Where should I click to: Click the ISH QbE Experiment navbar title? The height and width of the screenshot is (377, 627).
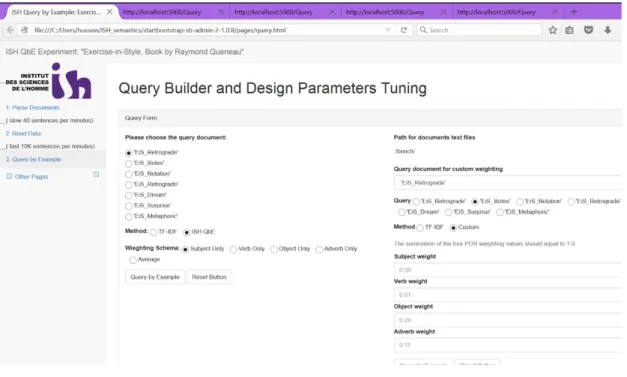coord(124,52)
